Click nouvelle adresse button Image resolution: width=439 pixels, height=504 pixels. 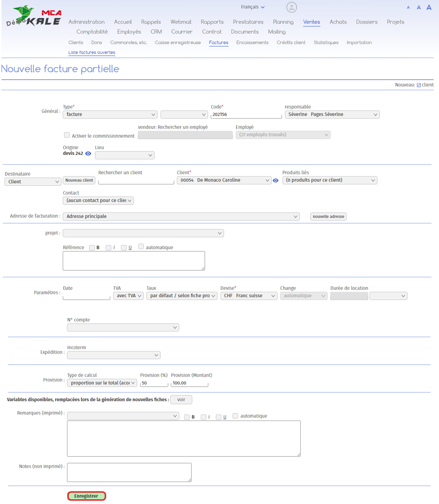pyautogui.click(x=328, y=217)
